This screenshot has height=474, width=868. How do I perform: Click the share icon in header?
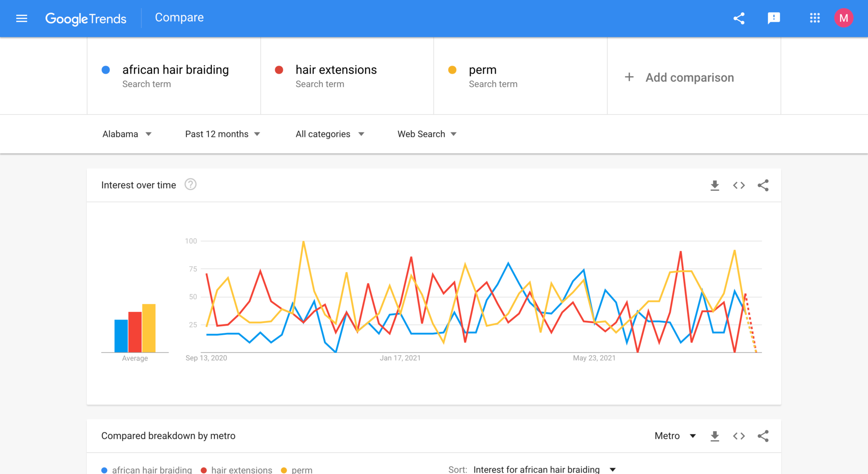point(739,19)
